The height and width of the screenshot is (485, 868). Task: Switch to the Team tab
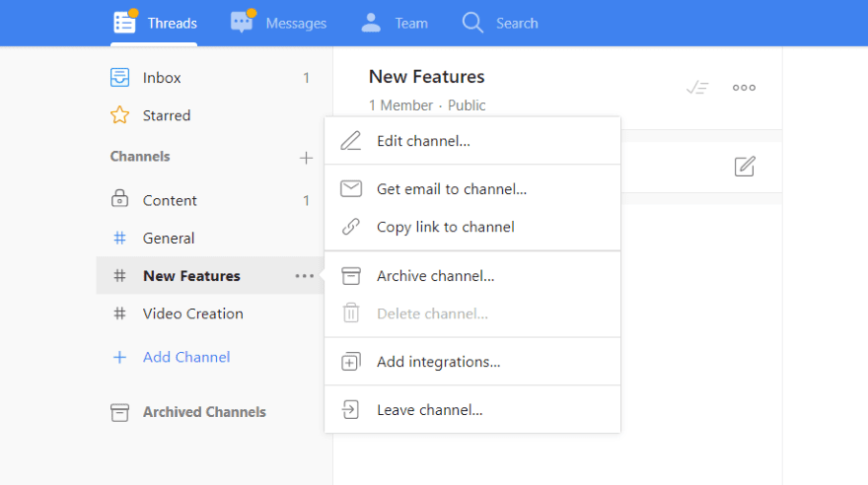tap(395, 23)
